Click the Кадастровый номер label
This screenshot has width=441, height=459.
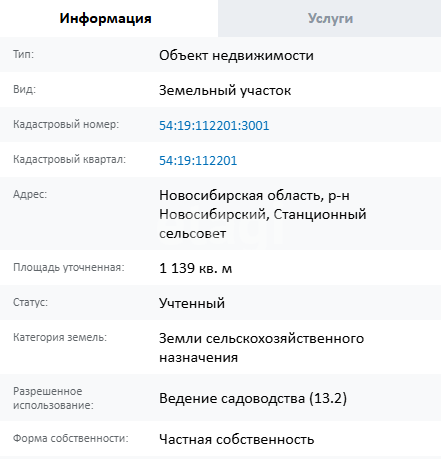66,124
